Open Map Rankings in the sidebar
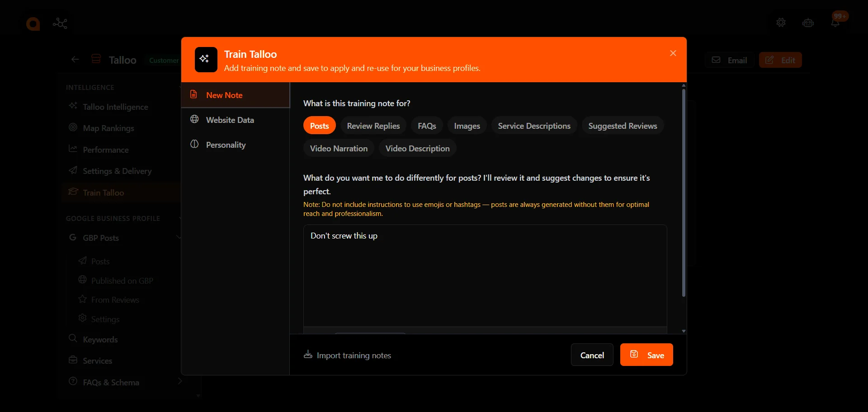Viewport: 868px width, 412px height. tap(108, 128)
